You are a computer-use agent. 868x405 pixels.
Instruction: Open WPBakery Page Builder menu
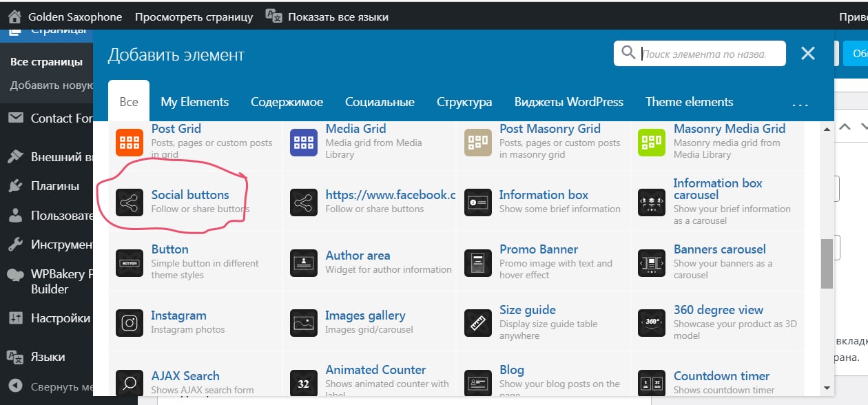46,281
